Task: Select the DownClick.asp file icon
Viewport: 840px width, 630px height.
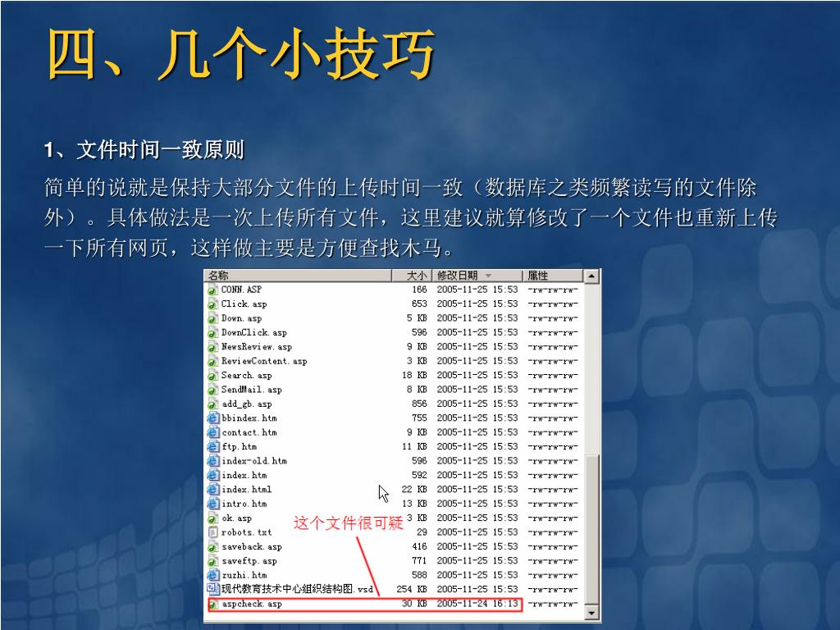Action: 212,333
